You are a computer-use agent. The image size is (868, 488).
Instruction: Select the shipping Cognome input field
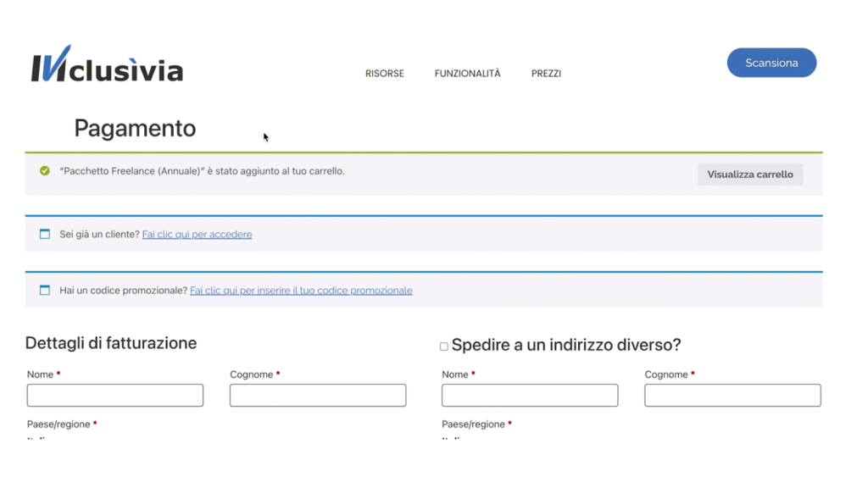(x=732, y=396)
